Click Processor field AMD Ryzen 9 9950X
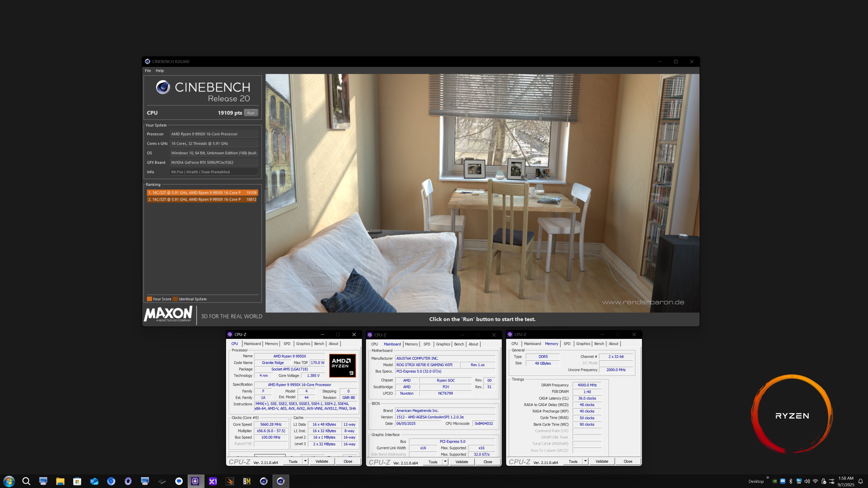868x488 pixels. (214, 134)
